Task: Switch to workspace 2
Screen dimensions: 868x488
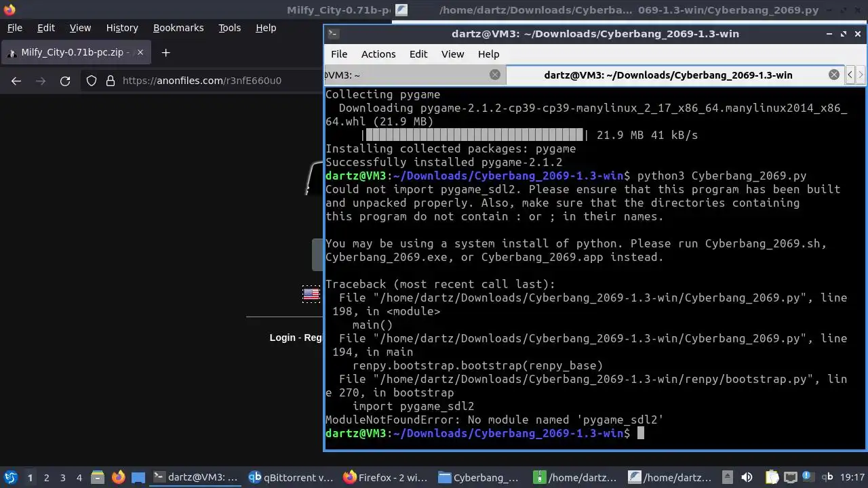Action: pyautogui.click(x=47, y=477)
